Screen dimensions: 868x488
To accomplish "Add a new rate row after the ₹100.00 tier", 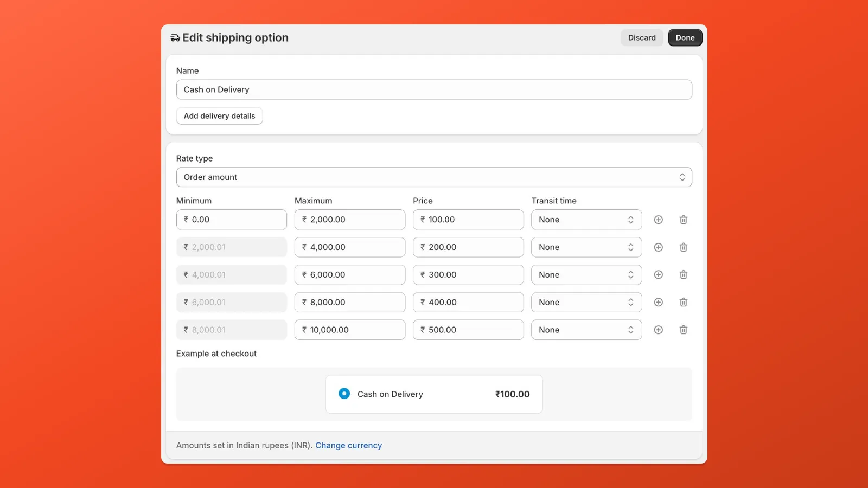I will [x=658, y=220].
